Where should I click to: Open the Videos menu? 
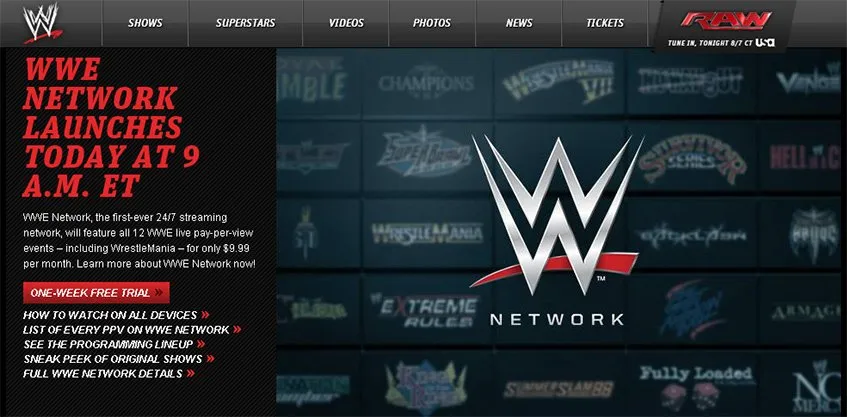[346, 23]
